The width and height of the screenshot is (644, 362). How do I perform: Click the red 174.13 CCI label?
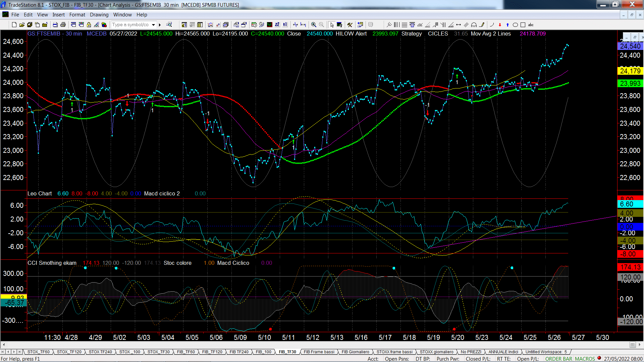click(x=630, y=267)
